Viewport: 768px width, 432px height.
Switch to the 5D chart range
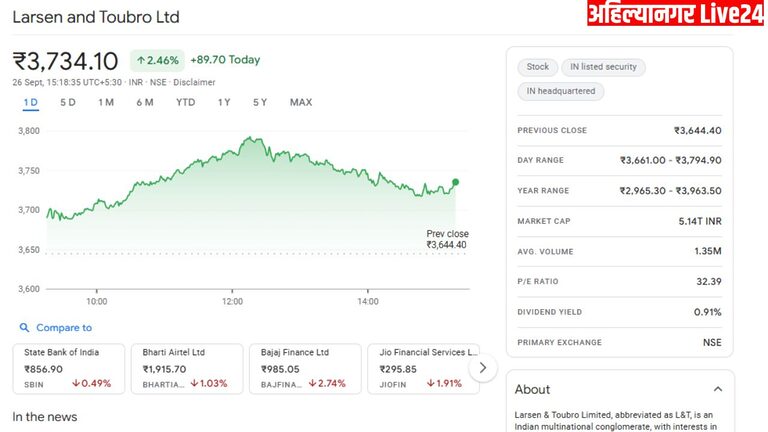pyautogui.click(x=68, y=102)
